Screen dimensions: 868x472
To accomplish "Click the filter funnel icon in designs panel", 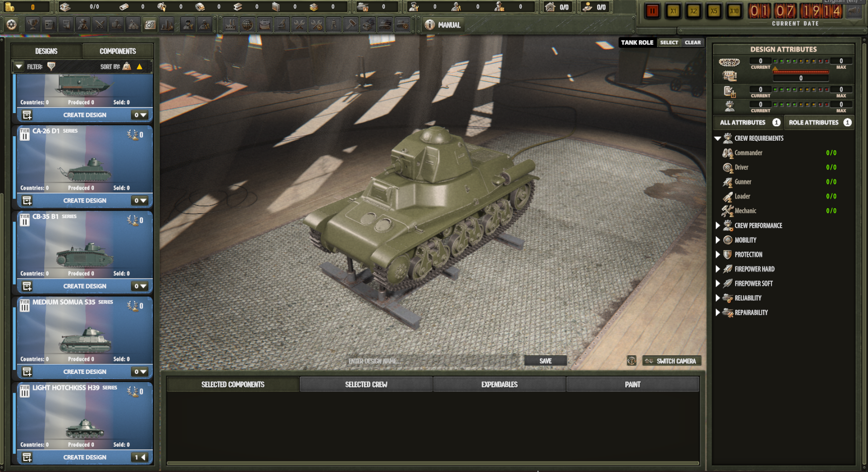I will coord(51,66).
